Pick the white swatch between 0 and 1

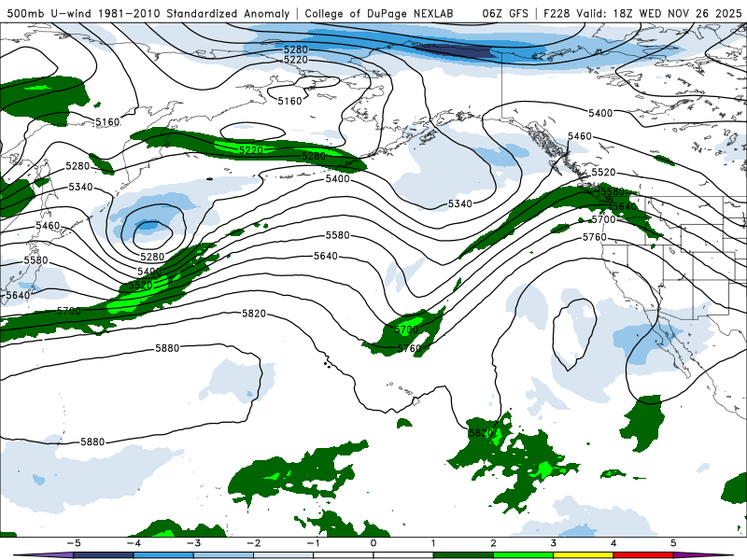pyautogui.click(x=403, y=555)
